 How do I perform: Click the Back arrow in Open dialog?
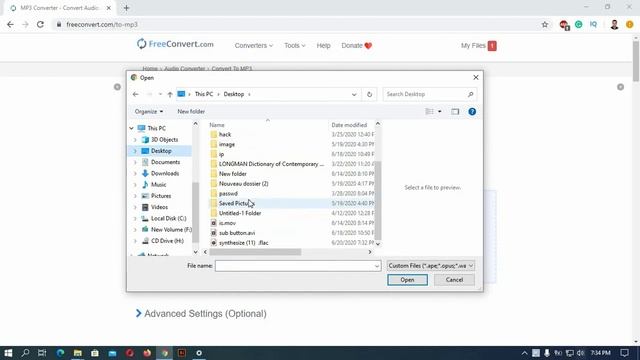(x=136, y=94)
